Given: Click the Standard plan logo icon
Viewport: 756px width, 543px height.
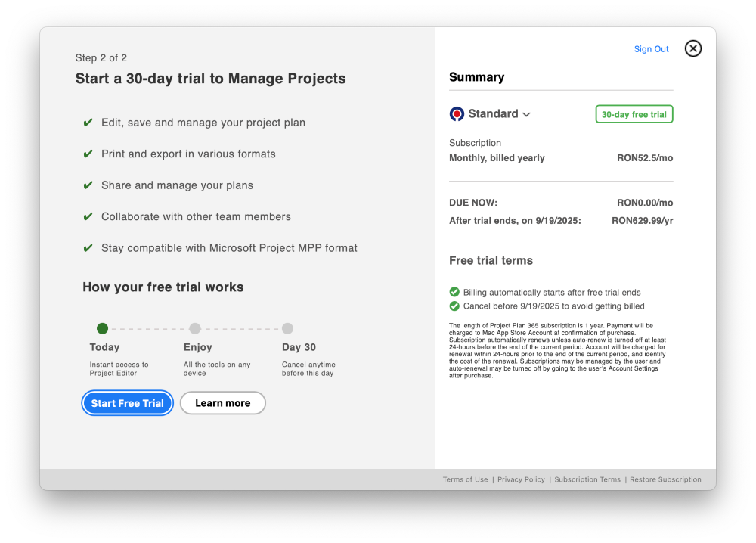Looking at the screenshot, I should [x=457, y=113].
